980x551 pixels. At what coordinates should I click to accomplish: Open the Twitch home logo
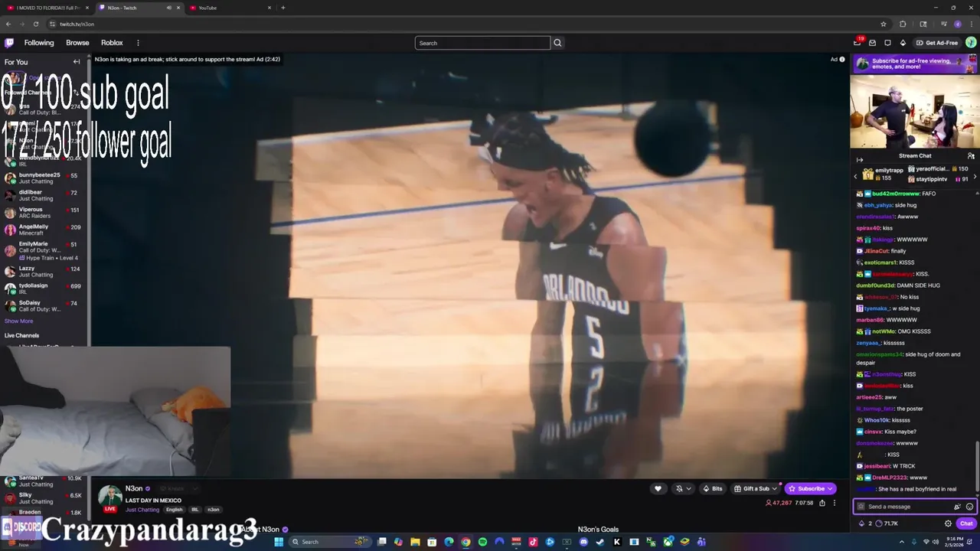coord(9,43)
